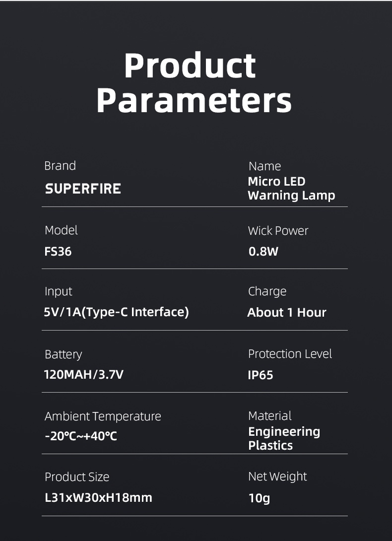Click the L31xW30xH18mm product size value
Viewport: 392px width, 541px height.
point(98,497)
